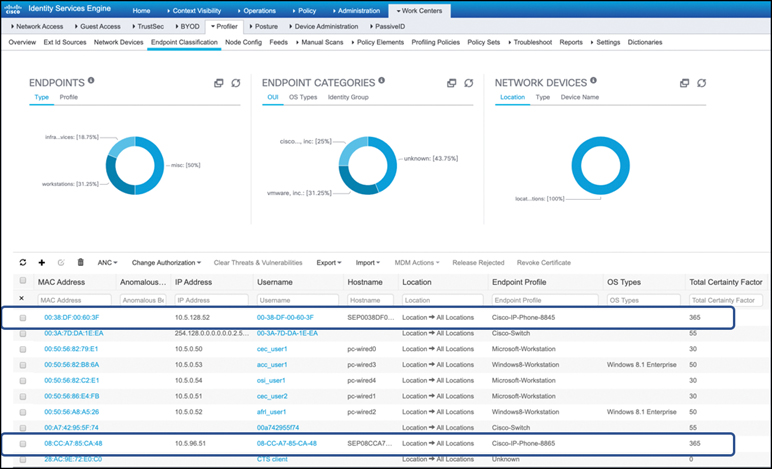Pop out the Endpoint Categories dashlet
The width and height of the screenshot is (772, 469).
(451, 83)
